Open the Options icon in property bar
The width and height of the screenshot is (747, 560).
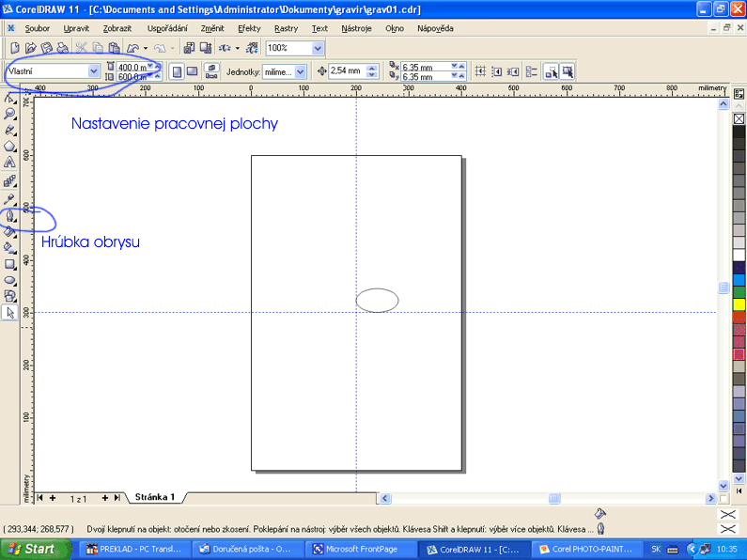(531, 72)
